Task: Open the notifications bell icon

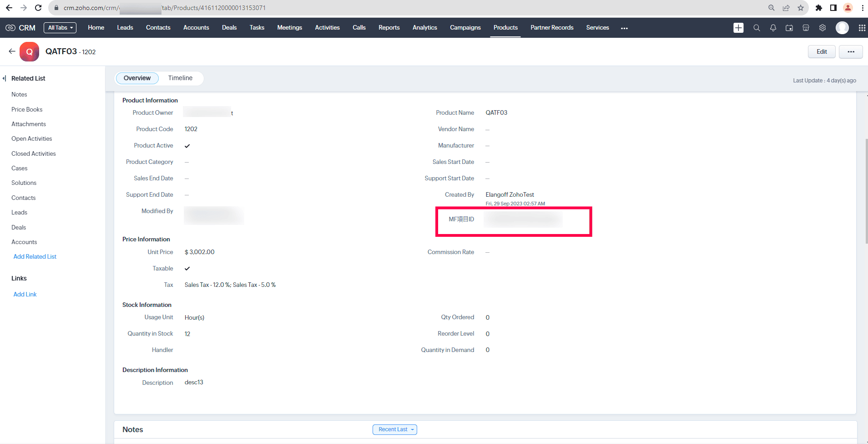Action: pos(773,28)
